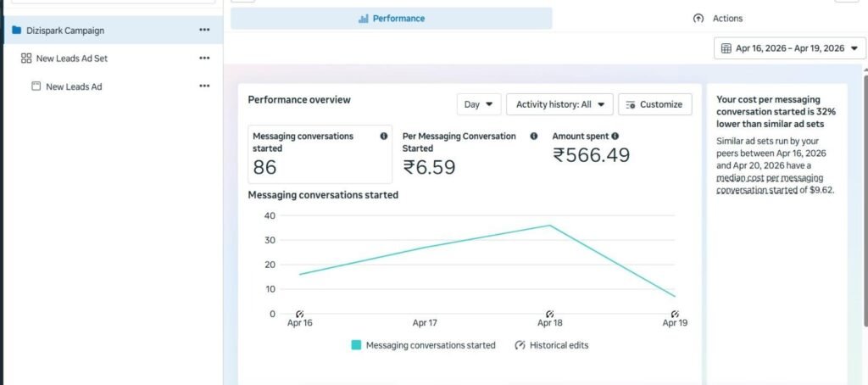Toggle Historical edits legend item
The image size is (868, 385).
tap(551, 345)
